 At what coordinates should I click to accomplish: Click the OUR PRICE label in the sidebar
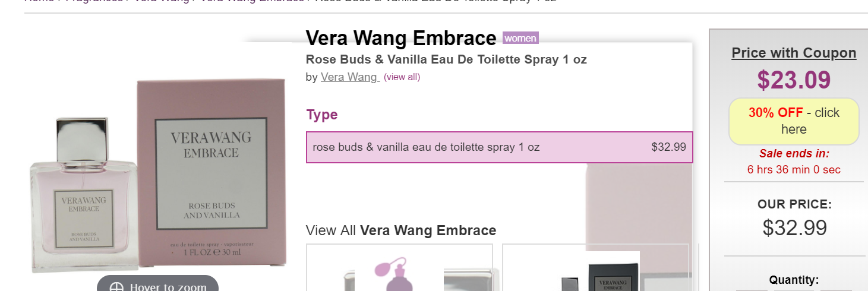point(794,204)
